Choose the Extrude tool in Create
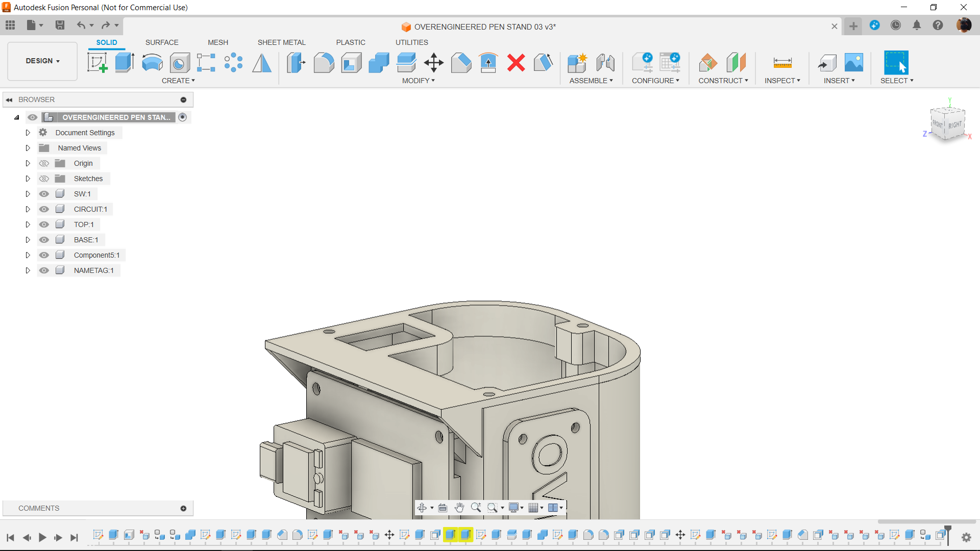 125,63
